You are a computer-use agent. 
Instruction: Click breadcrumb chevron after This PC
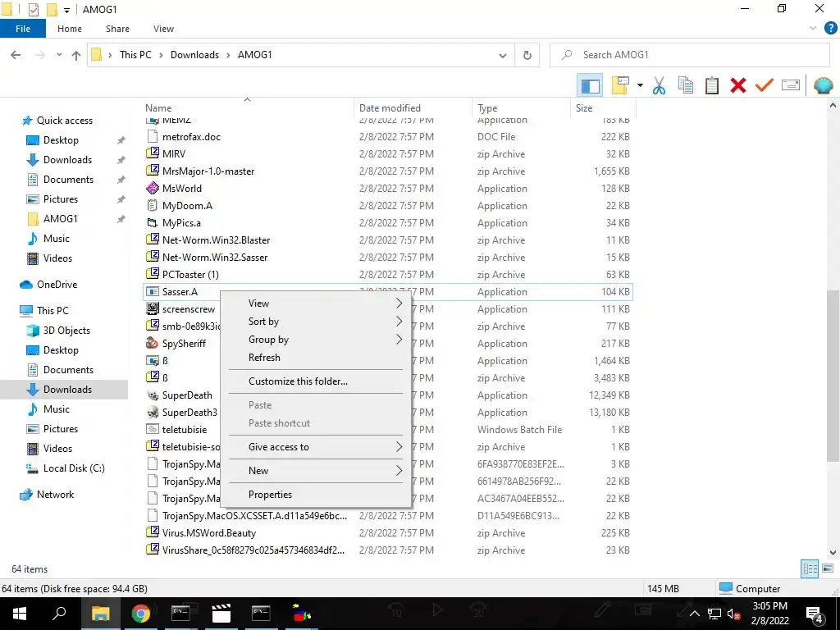(161, 55)
